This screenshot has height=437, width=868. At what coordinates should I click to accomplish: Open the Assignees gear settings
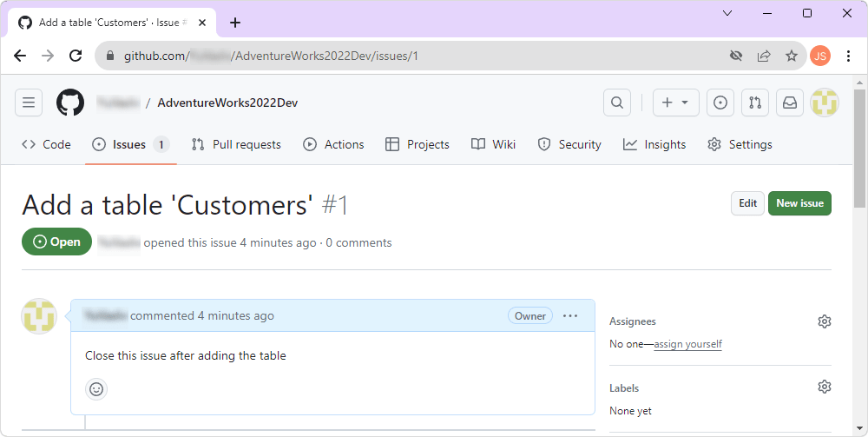coord(825,321)
